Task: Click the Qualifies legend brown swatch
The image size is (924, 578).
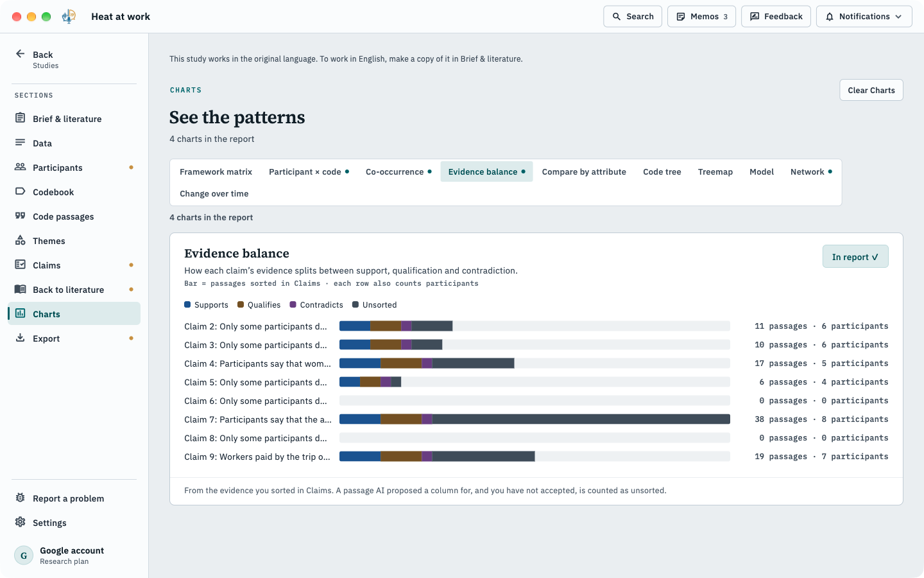Action: [241, 304]
